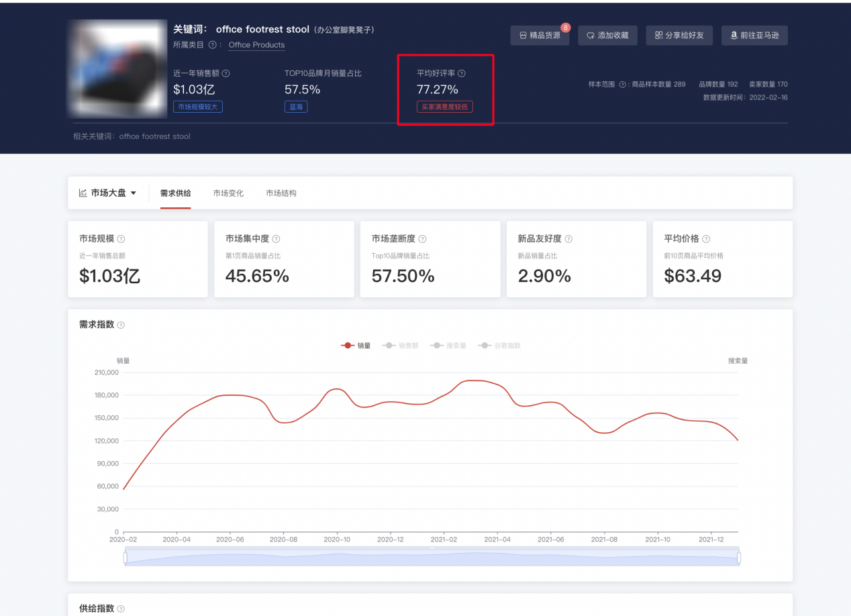
Task: Toggle the 销售额 series in chart legend
Action: tap(400, 346)
